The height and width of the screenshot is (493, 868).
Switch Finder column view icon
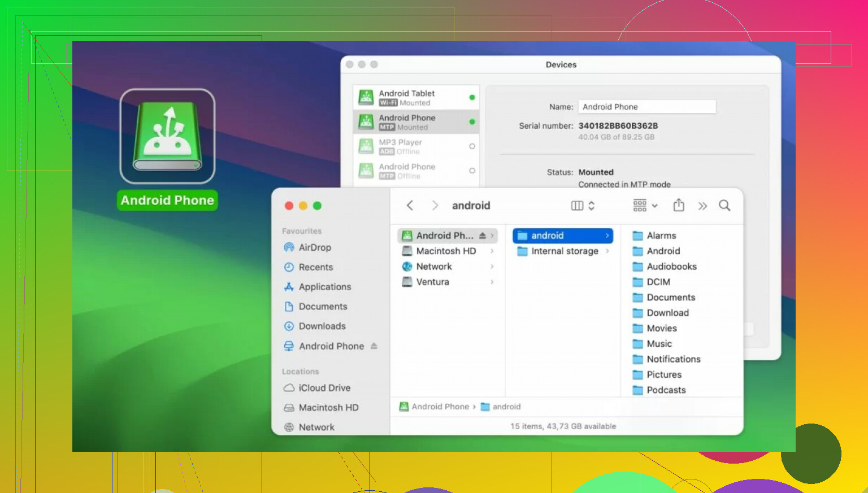coord(577,206)
